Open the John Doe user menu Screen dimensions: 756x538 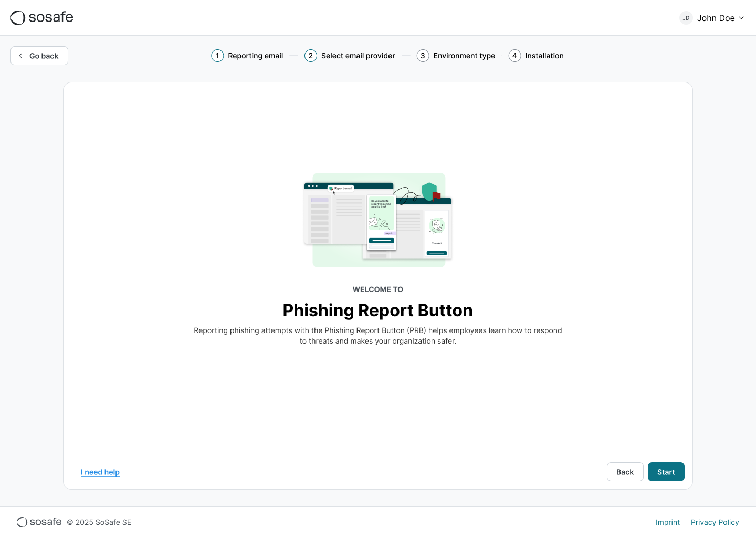[x=716, y=18]
